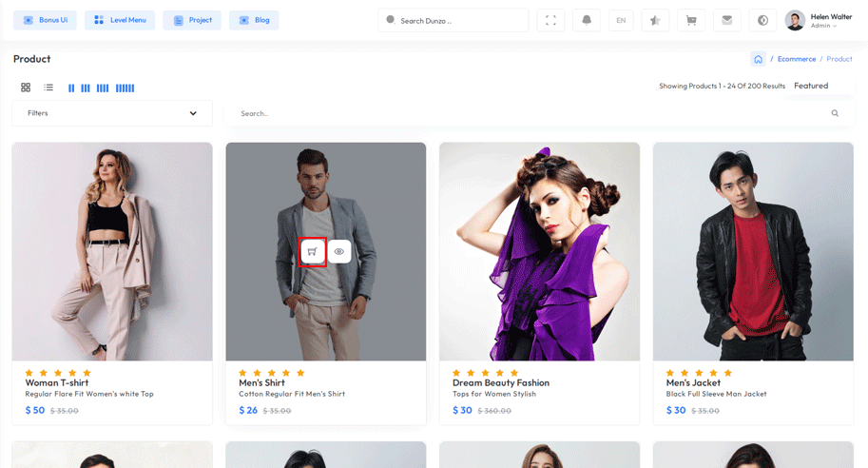Expand the Filters dropdown
868x468 pixels.
(112, 113)
